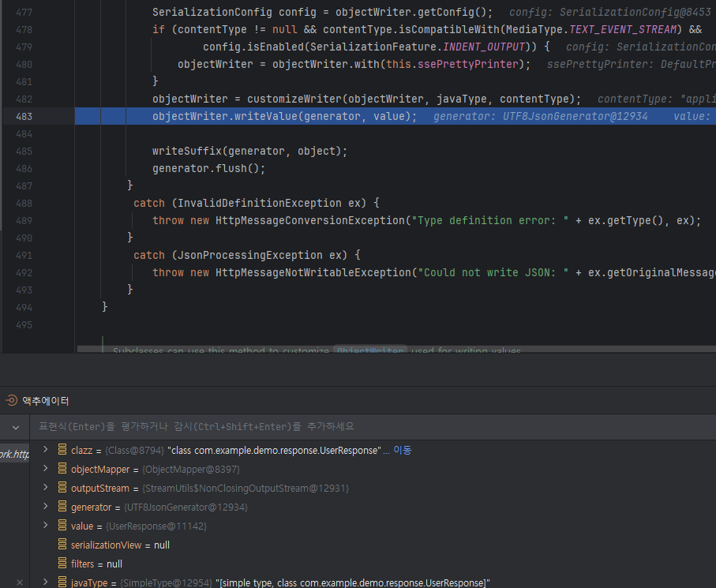This screenshot has height=588, width=716.
Task: Click the outputStream variable field icon
Action: [x=62, y=488]
